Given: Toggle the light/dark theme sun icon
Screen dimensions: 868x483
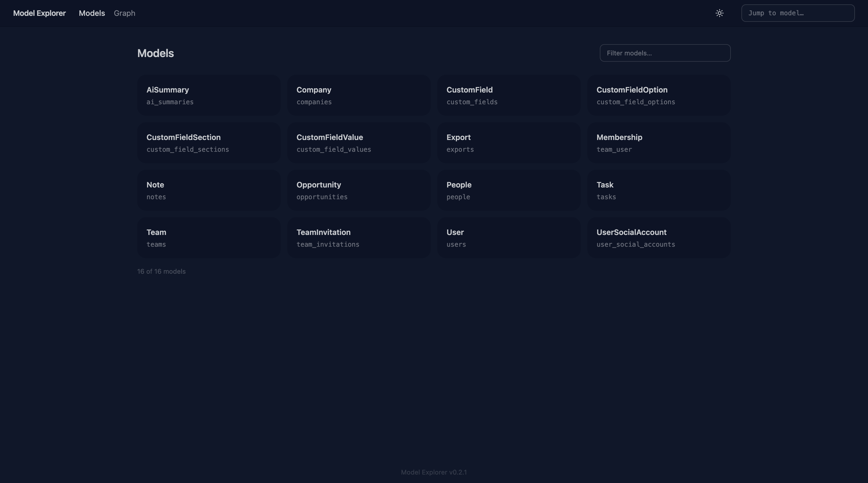Looking at the screenshot, I should pyautogui.click(x=719, y=13).
